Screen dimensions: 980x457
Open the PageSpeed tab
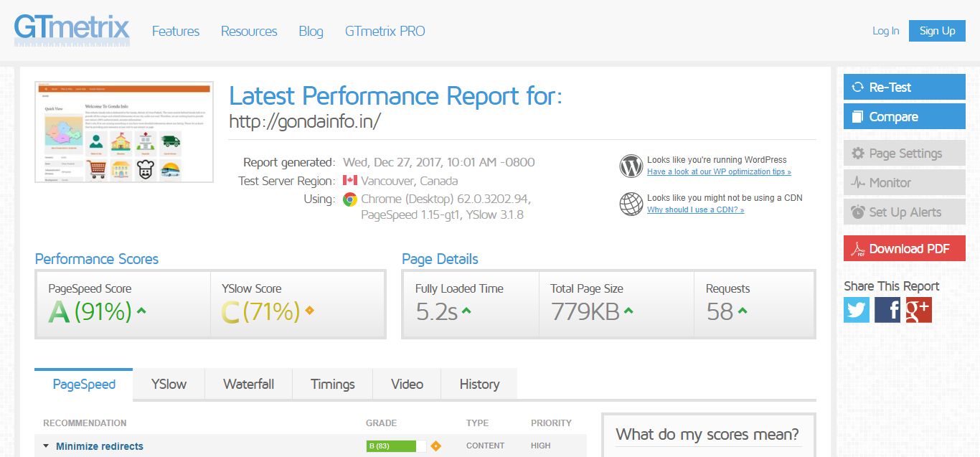(84, 384)
